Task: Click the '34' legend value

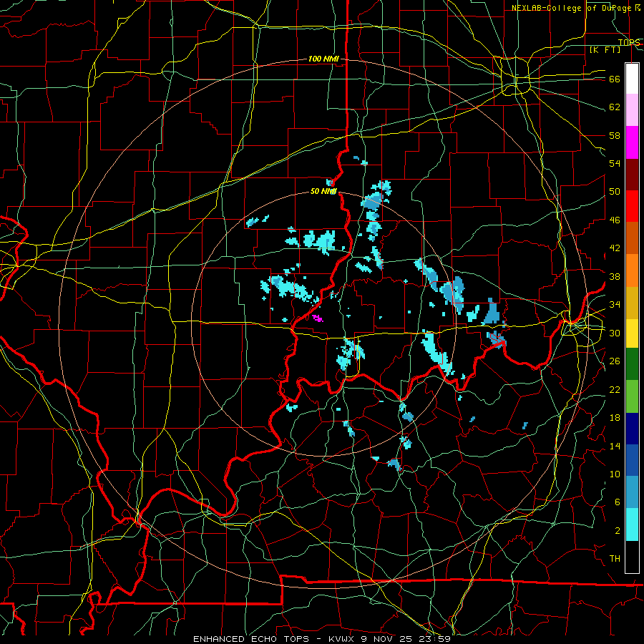Action: tap(615, 305)
